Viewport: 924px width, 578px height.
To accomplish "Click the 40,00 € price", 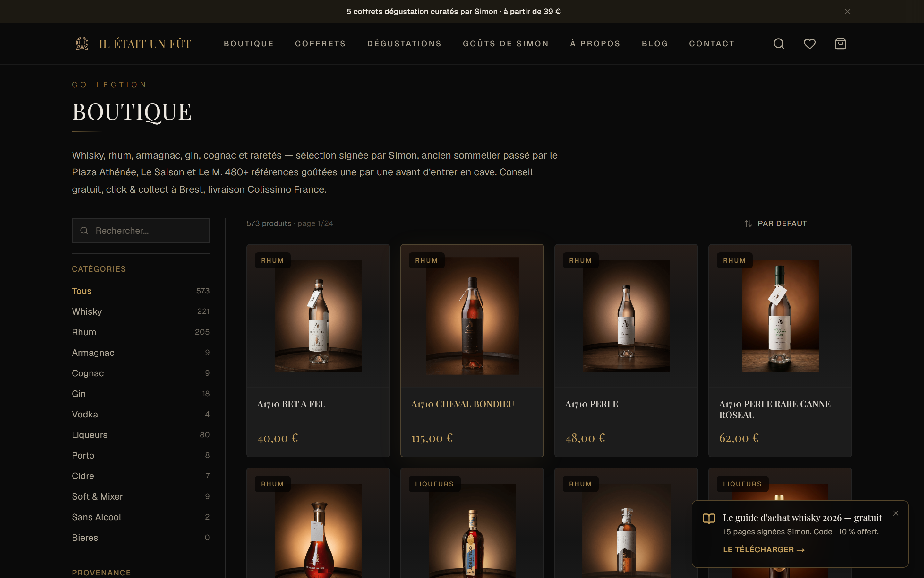I will 278,438.
